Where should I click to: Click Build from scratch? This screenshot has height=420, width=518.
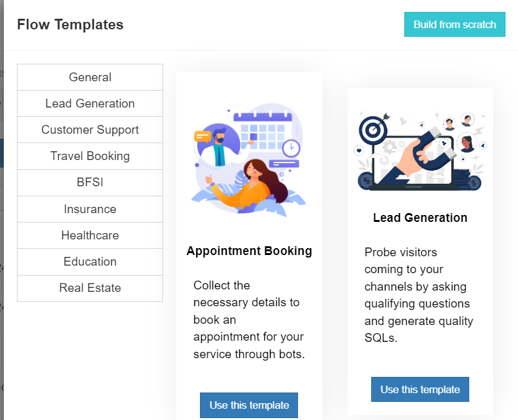click(x=454, y=24)
